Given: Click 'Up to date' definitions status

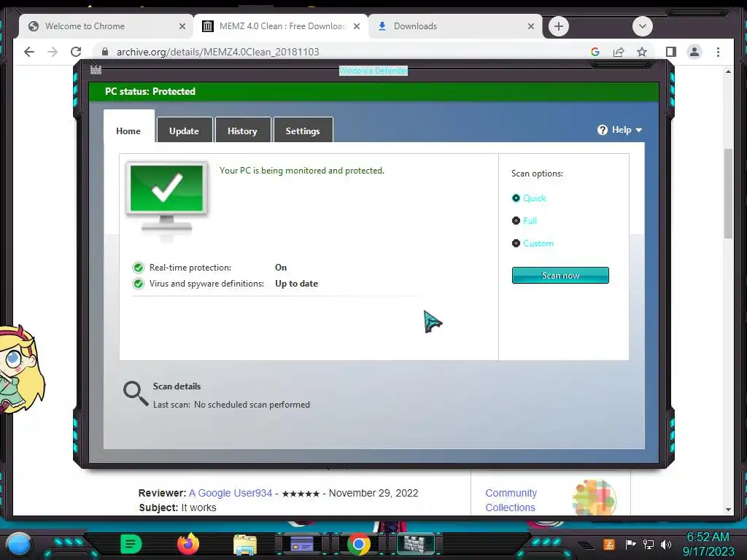Looking at the screenshot, I should [x=296, y=284].
